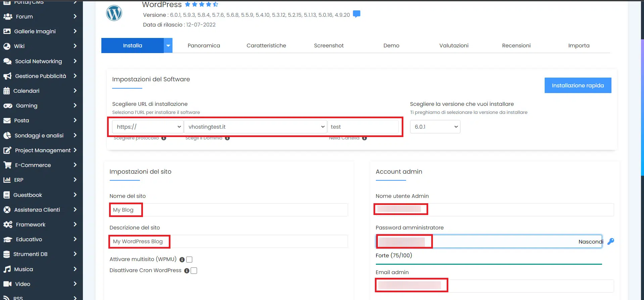644x300 pixels.
Task: Click the ERP bar chart icon
Action: coord(7,180)
